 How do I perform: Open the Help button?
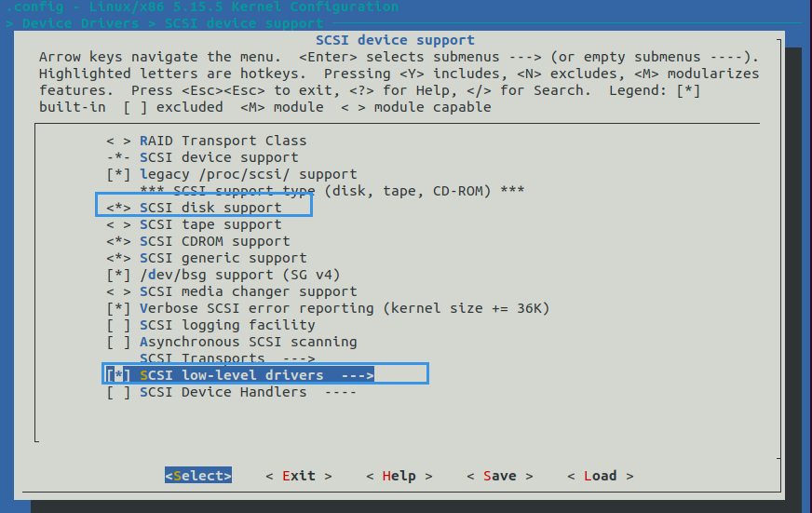coord(399,476)
